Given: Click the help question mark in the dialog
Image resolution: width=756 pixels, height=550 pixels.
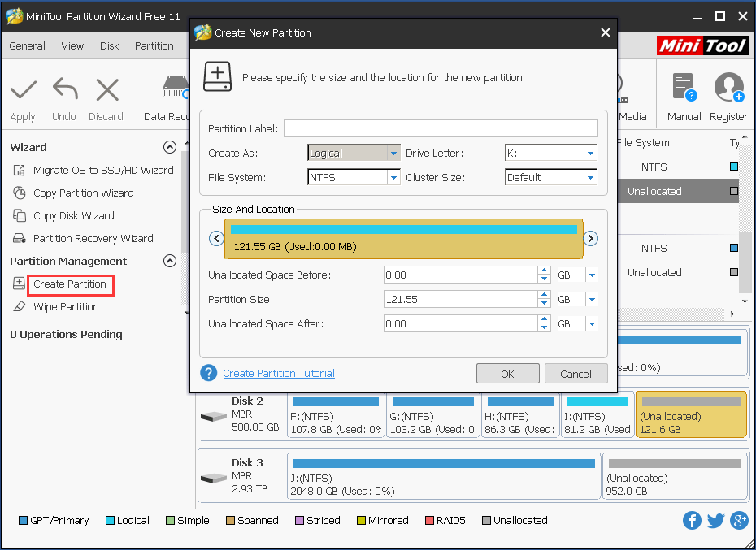Looking at the screenshot, I should click(208, 373).
